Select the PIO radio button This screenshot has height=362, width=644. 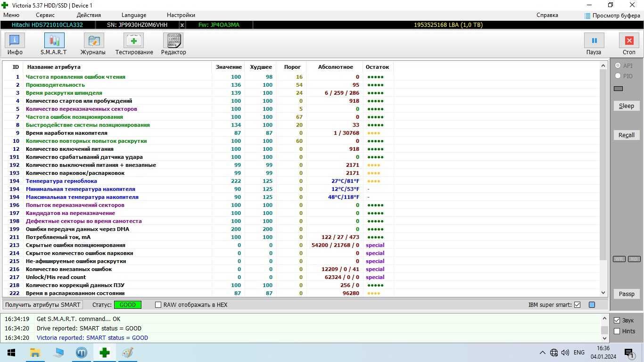click(x=618, y=76)
